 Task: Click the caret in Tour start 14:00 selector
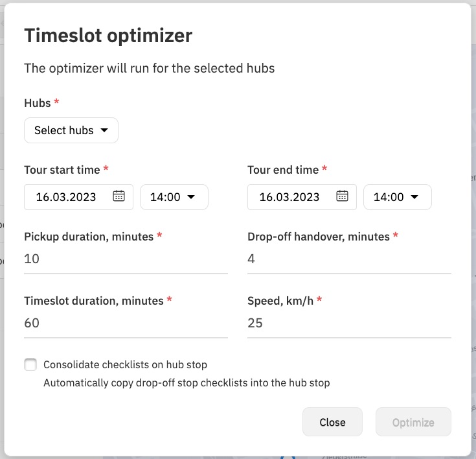(x=191, y=197)
